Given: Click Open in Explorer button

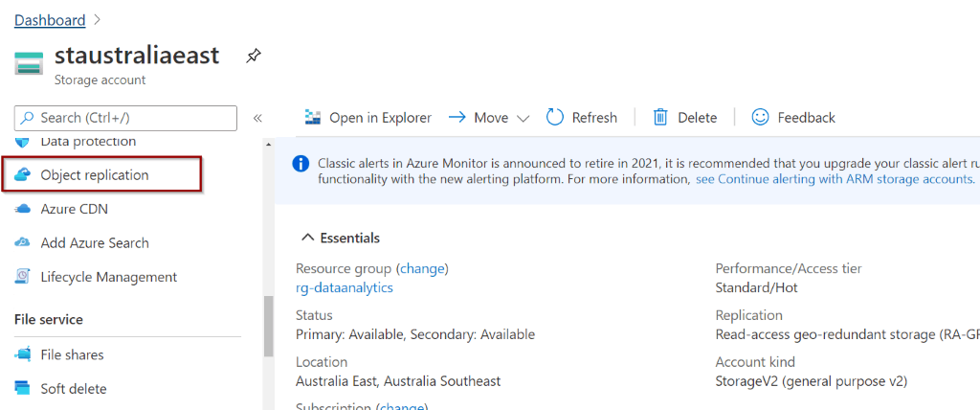Looking at the screenshot, I should click(x=368, y=118).
